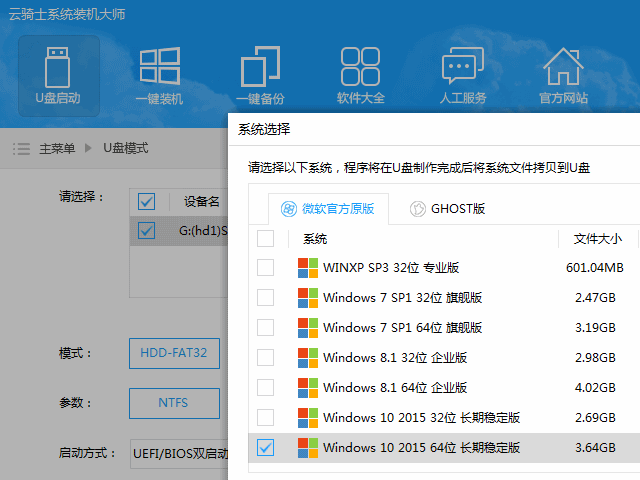
Task: Select the Windows 8.1 64位 企业版 text
Action: click(395, 388)
